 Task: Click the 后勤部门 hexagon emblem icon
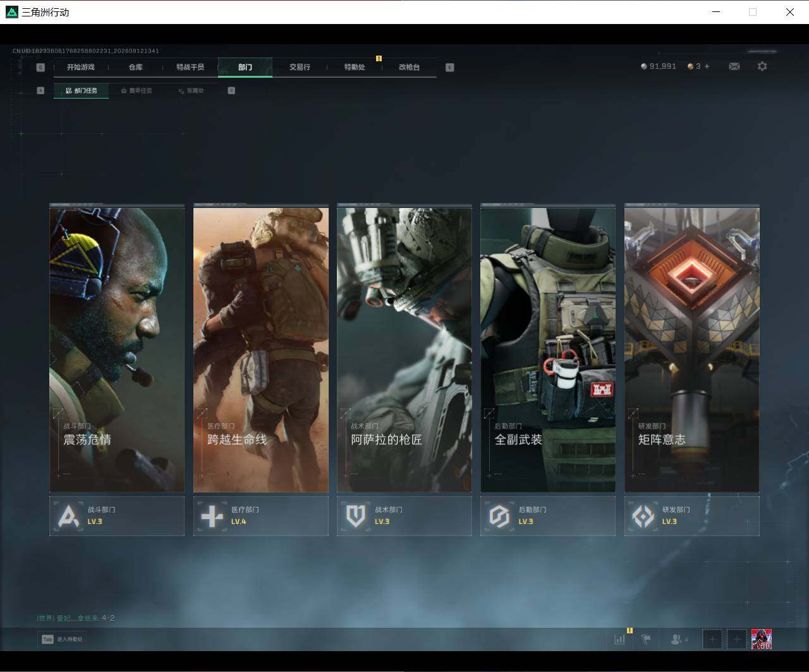point(499,516)
